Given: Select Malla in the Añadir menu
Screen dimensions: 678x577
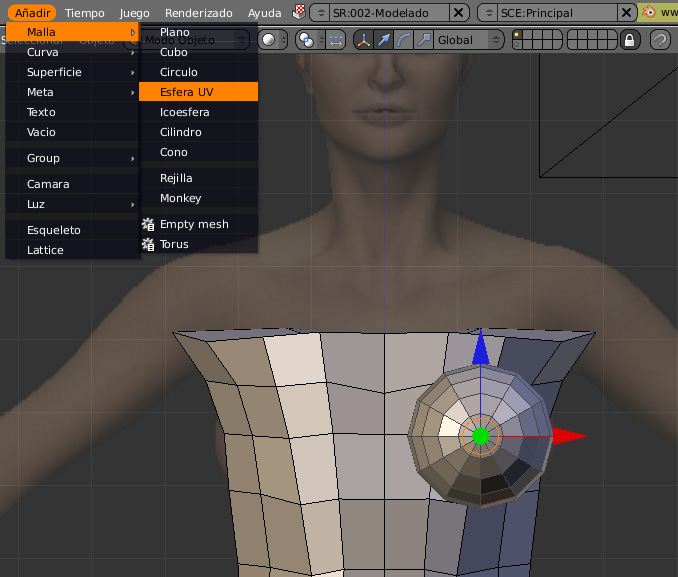Looking at the screenshot, I should 72,32.
